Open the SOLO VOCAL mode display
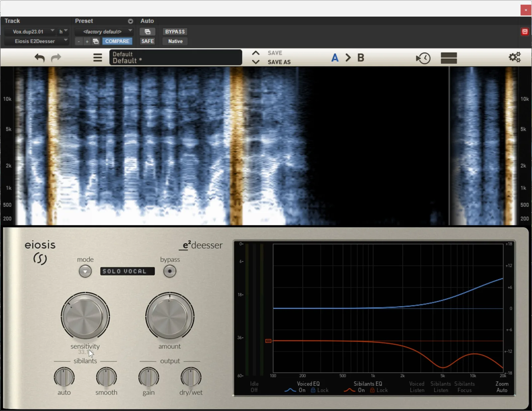Viewport: 532px width, 411px height. point(127,271)
